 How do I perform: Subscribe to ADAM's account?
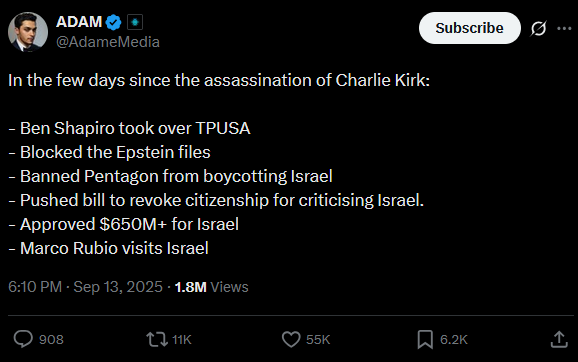click(x=470, y=28)
